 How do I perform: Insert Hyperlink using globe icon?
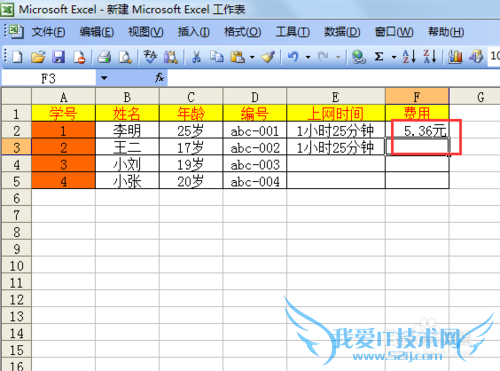pyautogui.click(x=359, y=57)
